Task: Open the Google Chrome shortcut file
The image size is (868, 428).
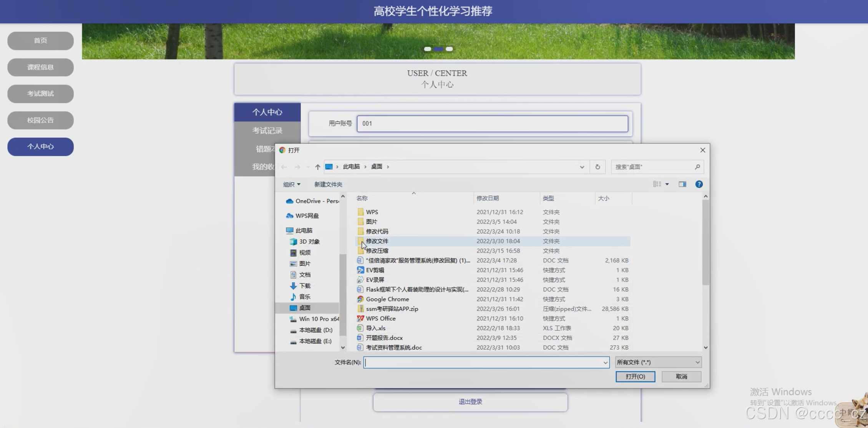Action: tap(387, 299)
